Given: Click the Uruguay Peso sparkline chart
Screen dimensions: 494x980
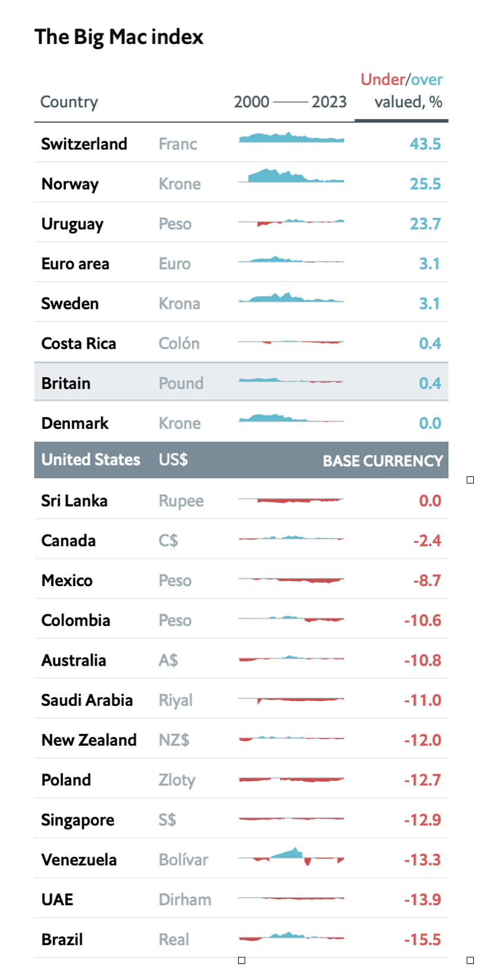Looking at the screenshot, I should pyautogui.click(x=291, y=222).
